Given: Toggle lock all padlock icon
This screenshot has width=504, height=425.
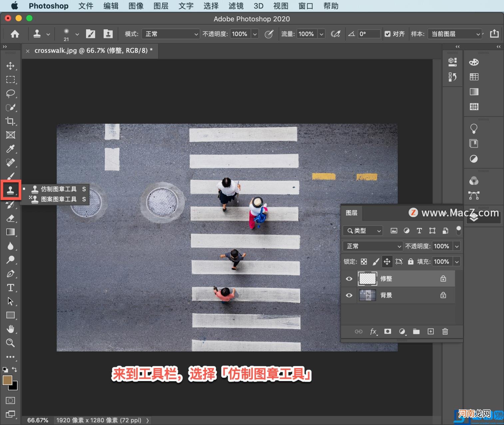Looking at the screenshot, I should (x=411, y=262).
